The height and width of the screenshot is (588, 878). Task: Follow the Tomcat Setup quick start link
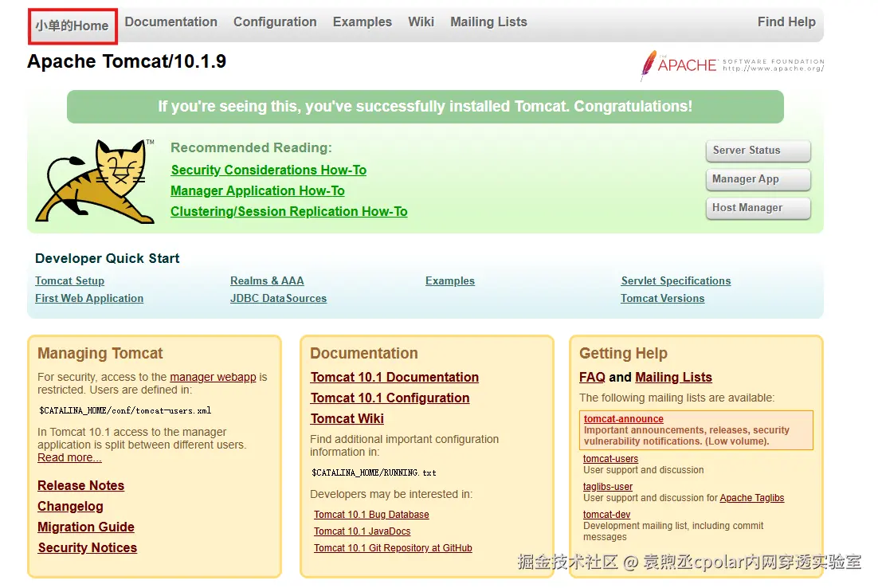[x=69, y=281]
